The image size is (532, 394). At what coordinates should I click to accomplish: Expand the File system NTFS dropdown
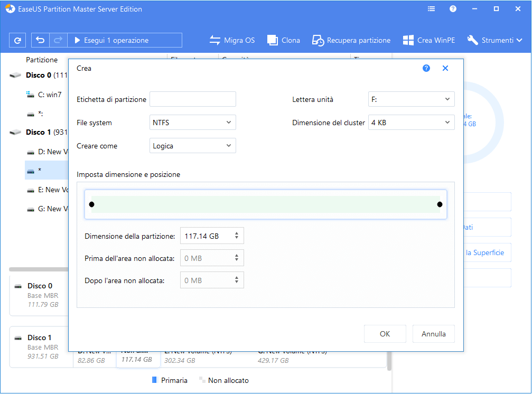tap(193, 123)
